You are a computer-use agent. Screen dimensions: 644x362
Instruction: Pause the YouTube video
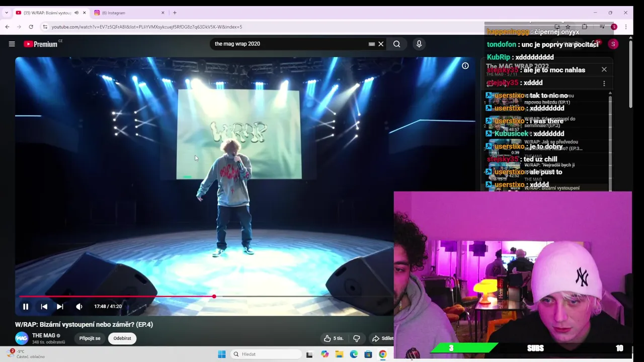(26, 306)
